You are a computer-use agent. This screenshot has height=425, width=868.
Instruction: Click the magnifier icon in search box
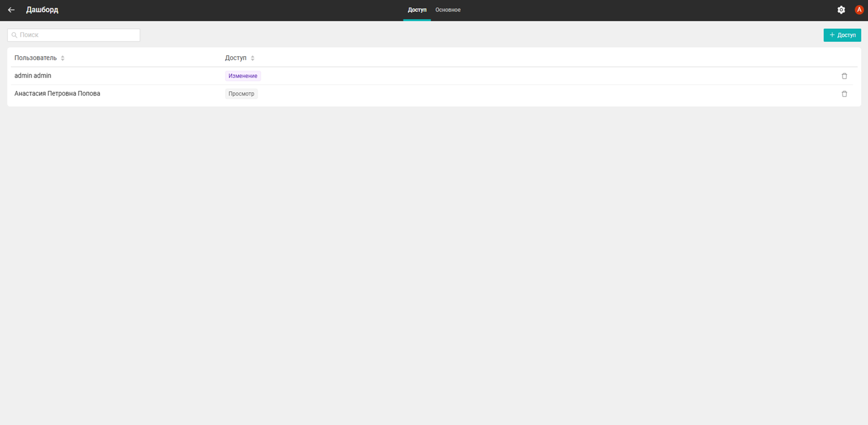pos(14,35)
